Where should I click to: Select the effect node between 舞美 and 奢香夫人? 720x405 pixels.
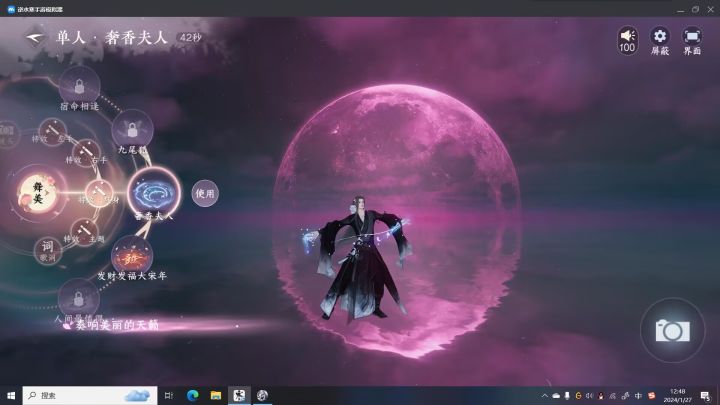(x=100, y=193)
